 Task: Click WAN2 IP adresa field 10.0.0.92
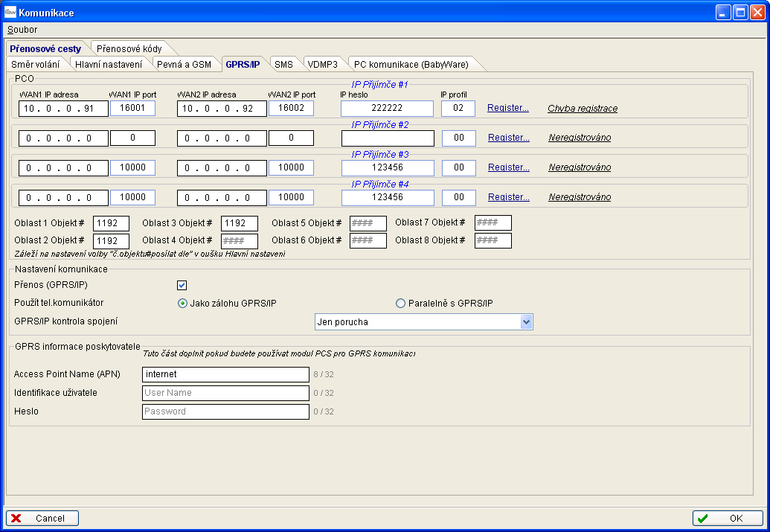tap(222, 109)
